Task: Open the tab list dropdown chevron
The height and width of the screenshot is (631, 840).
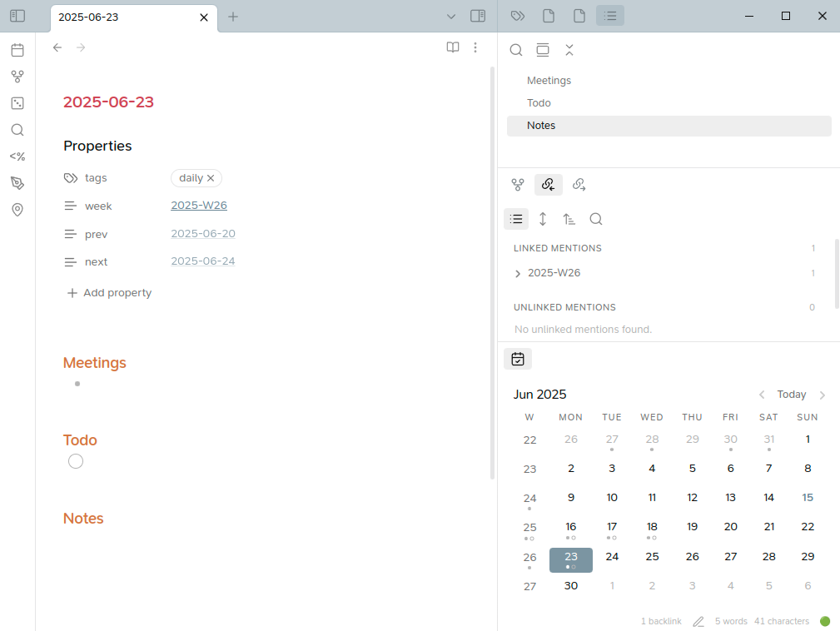Action: 451,17
